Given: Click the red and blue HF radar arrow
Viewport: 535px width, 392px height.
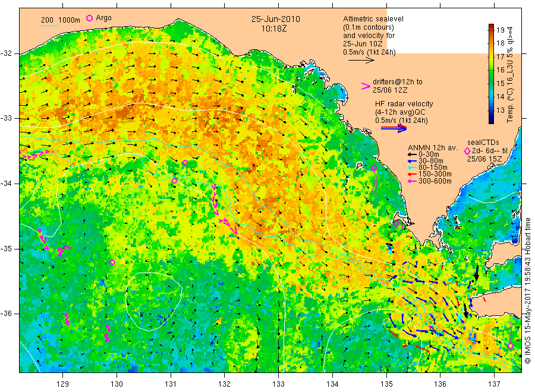Looking at the screenshot, I should pos(394,128).
